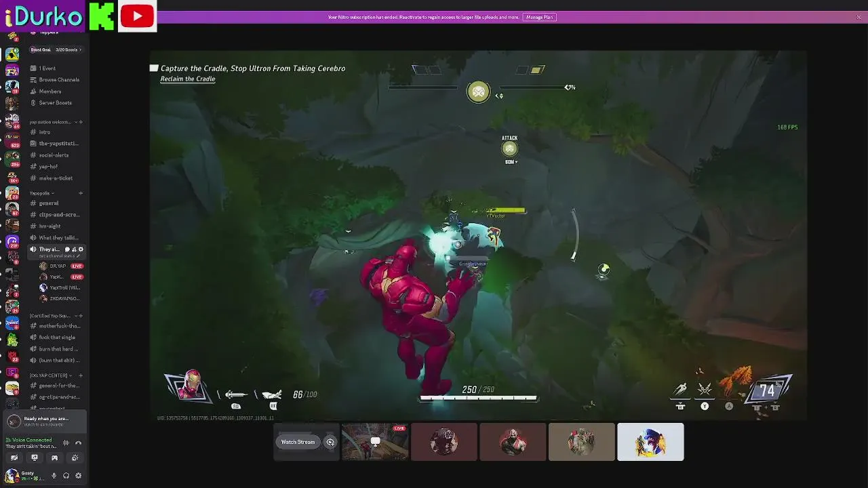The width and height of the screenshot is (868, 488).
Task: Click DR.YAP in voice channel members
Action: click(x=58, y=266)
